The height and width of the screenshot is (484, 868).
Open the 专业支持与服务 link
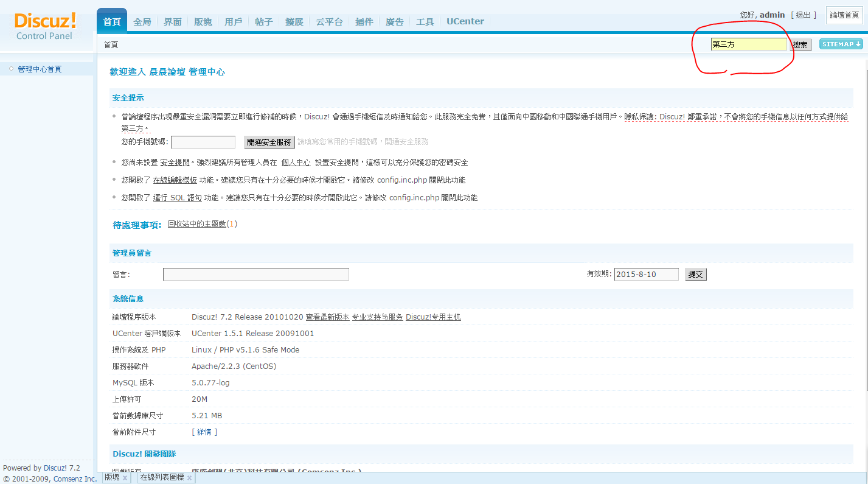click(x=377, y=317)
